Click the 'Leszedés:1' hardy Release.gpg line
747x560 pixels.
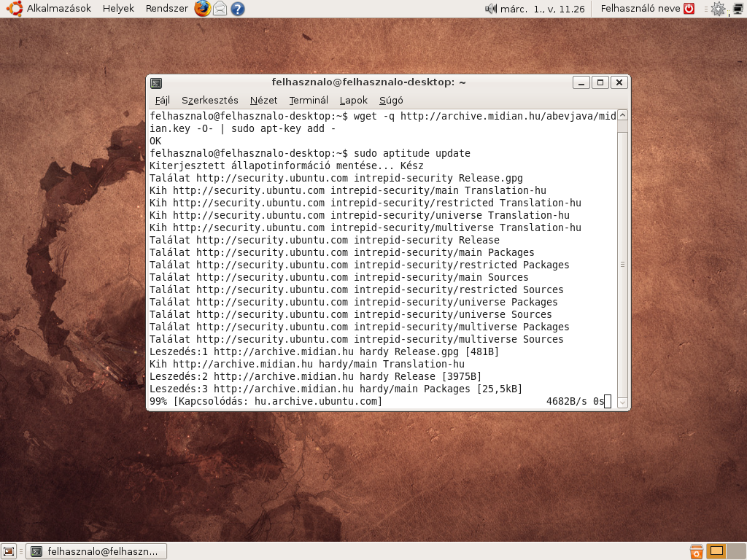coord(324,351)
